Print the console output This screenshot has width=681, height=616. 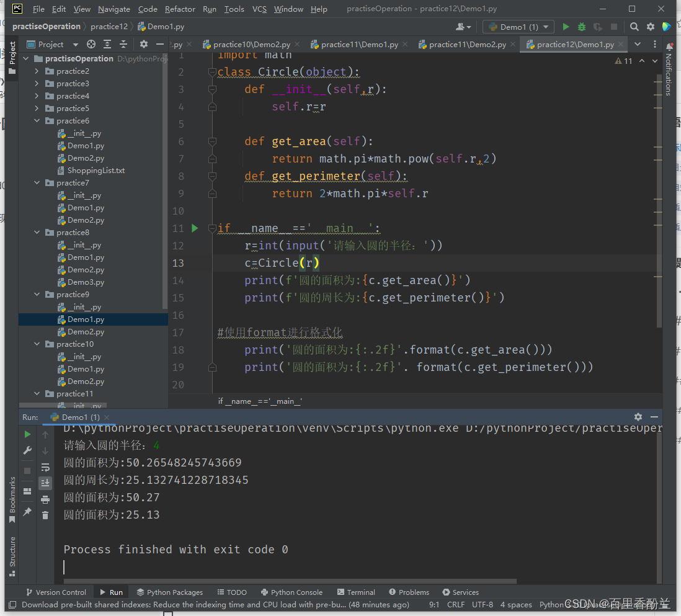[x=45, y=499]
